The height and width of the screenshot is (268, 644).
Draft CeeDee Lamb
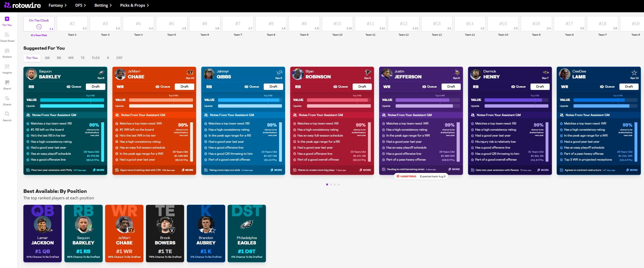pos(629,87)
